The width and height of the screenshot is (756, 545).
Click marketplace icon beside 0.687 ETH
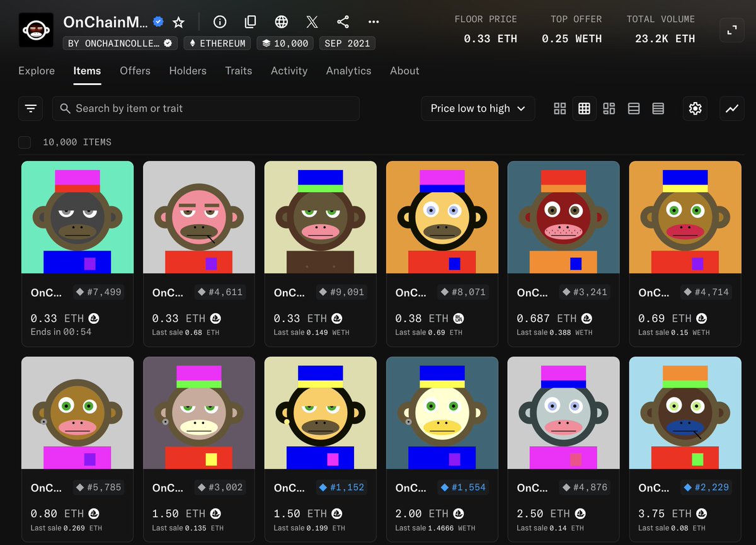[x=587, y=318]
